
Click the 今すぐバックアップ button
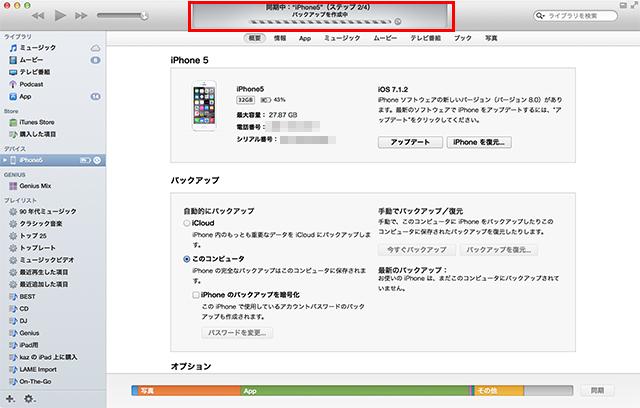click(417, 250)
